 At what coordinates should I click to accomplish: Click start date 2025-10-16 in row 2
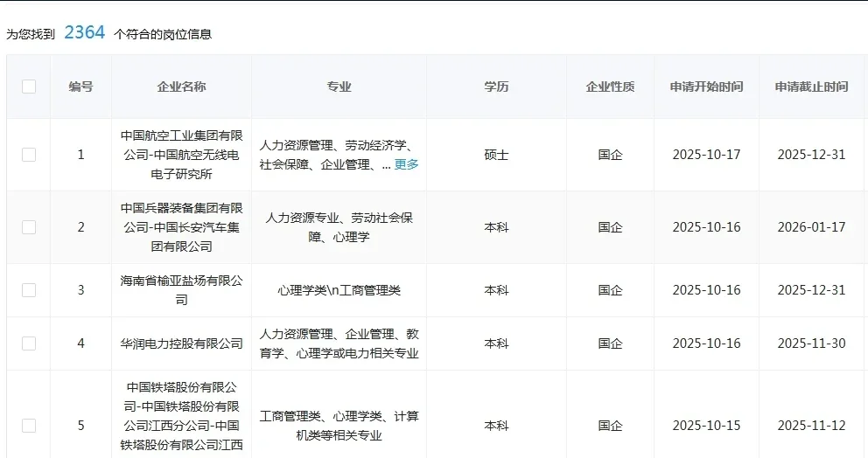tap(706, 226)
